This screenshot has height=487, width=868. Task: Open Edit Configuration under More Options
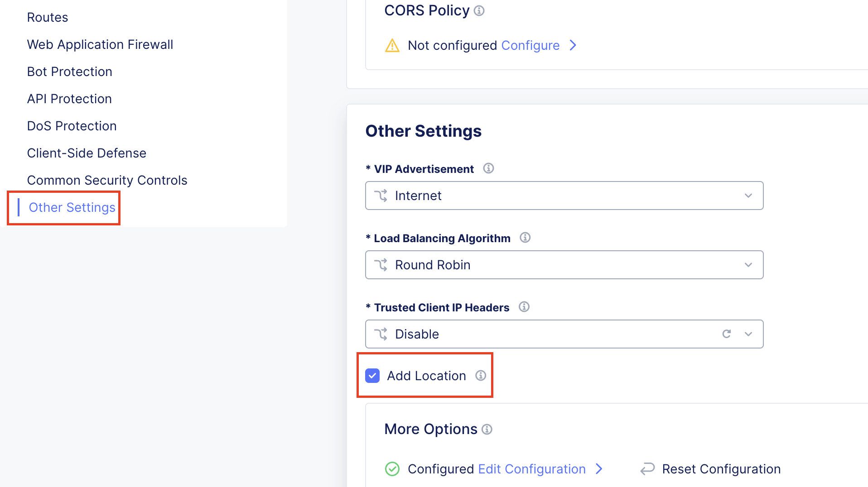tap(531, 469)
